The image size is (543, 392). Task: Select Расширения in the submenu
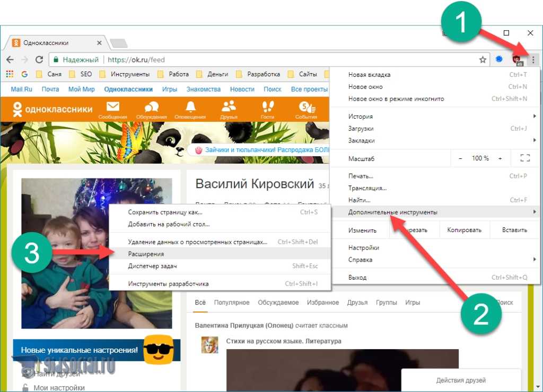[220, 254]
